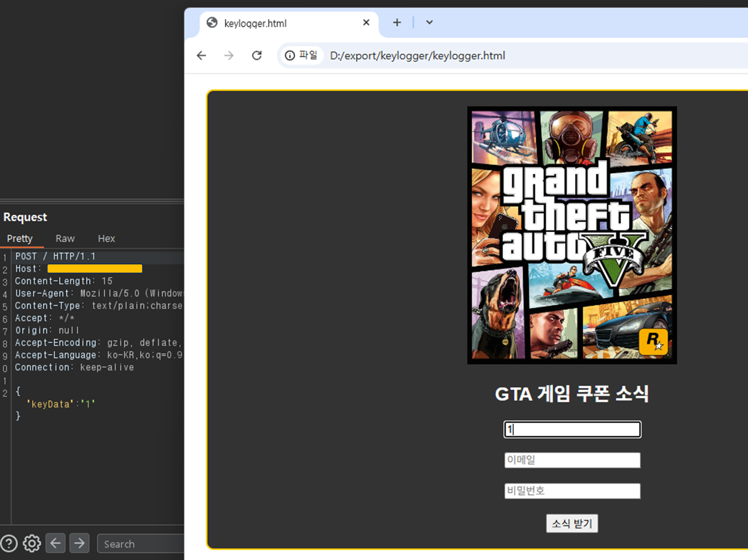The image size is (748, 560).
Task: Click the first form field containing 1
Action: coord(572,429)
